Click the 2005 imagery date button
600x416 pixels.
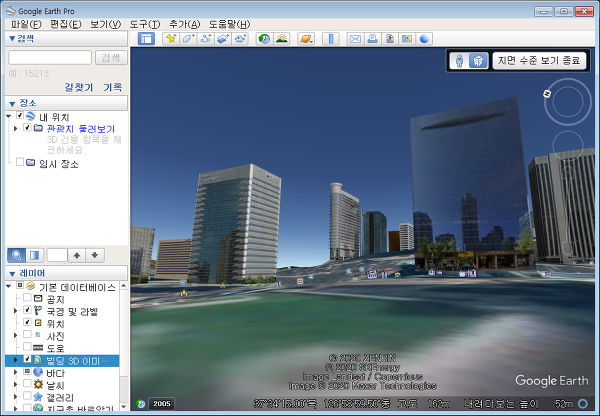click(161, 403)
